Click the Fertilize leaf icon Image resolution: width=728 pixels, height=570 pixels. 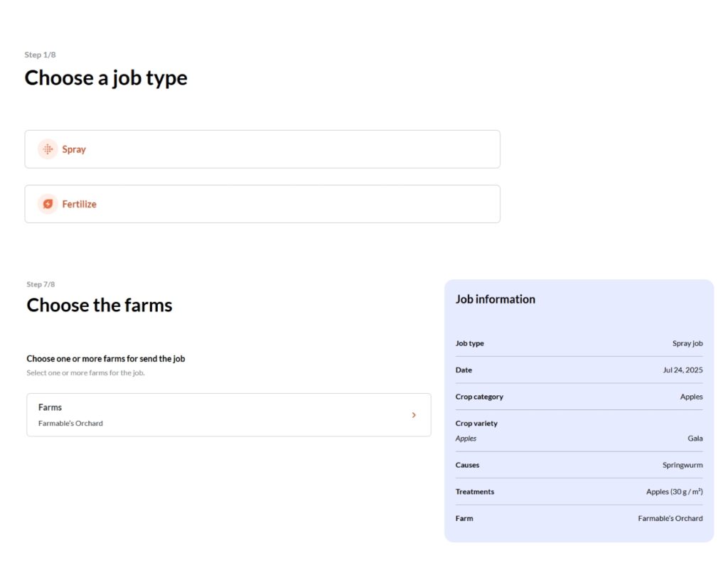coord(48,204)
